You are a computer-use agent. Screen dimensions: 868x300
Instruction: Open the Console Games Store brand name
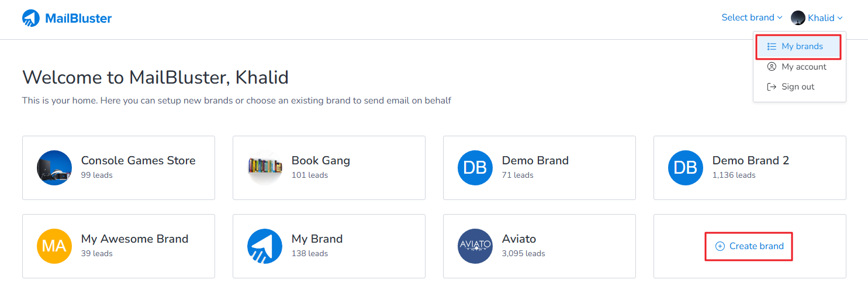pyautogui.click(x=139, y=161)
